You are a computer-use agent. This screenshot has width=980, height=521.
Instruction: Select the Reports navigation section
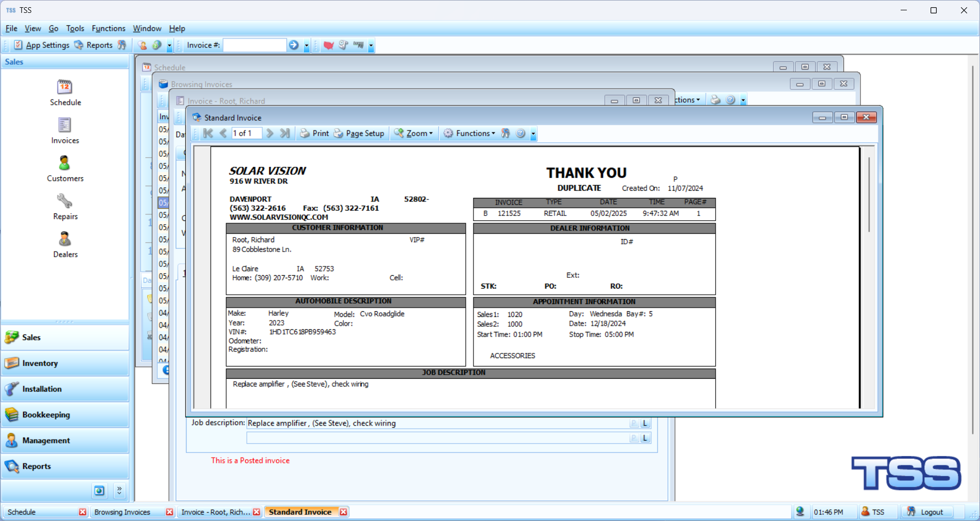(x=65, y=466)
